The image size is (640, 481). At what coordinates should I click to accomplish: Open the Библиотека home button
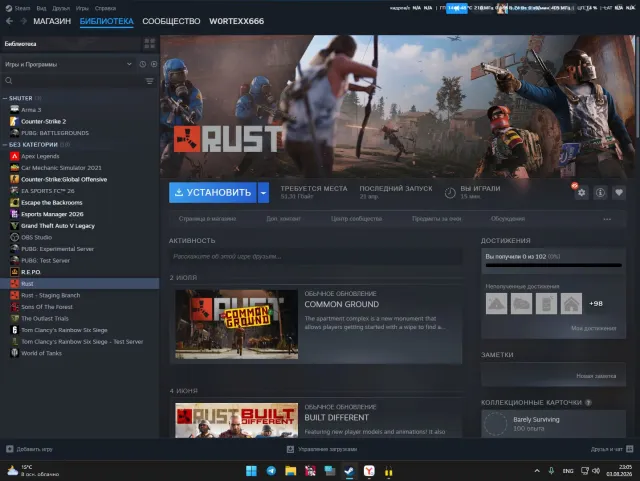[x=71, y=44]
